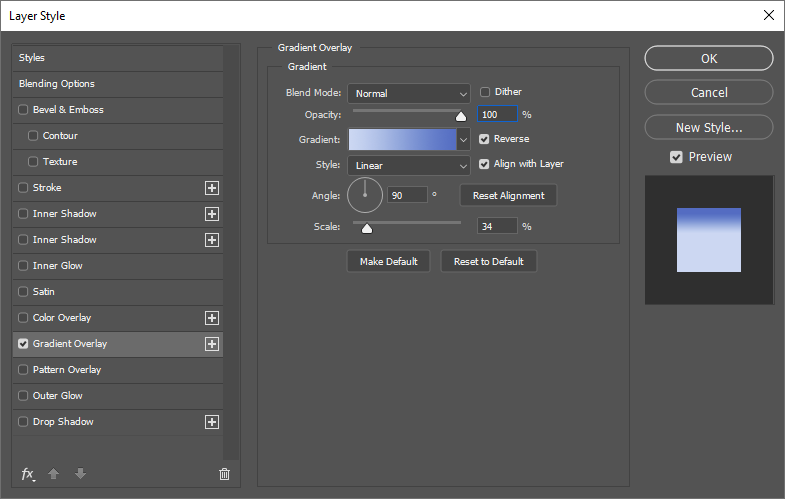This screenshot has height=499, width=785.
Task: Click the move effect up arrow
Action: click(x=55, y=474)
